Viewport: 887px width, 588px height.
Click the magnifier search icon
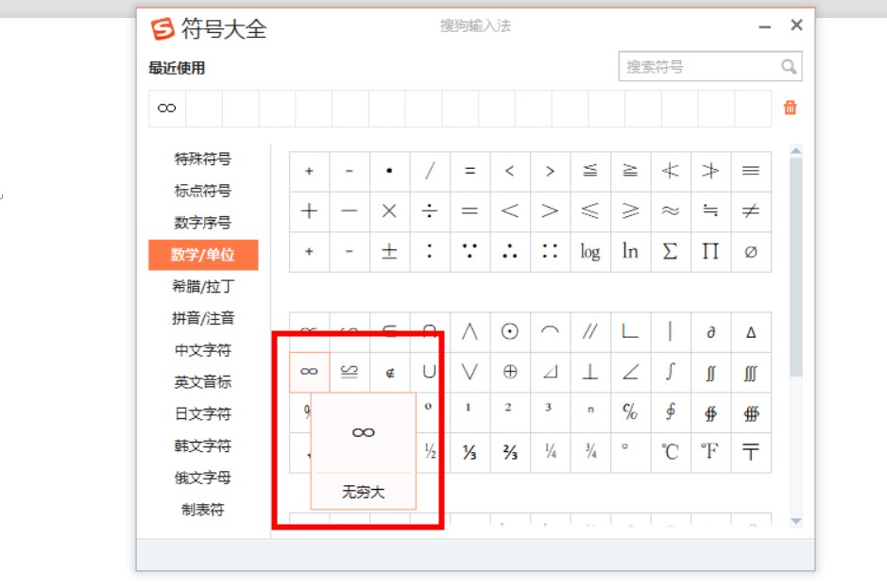789,66
